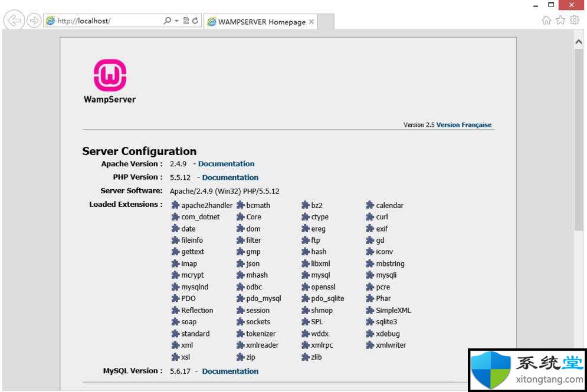Image resolution: width=587 pixels, height=392 pixels.
Task: Click the puzzle icon beside curl
Action: pos(370,216)
